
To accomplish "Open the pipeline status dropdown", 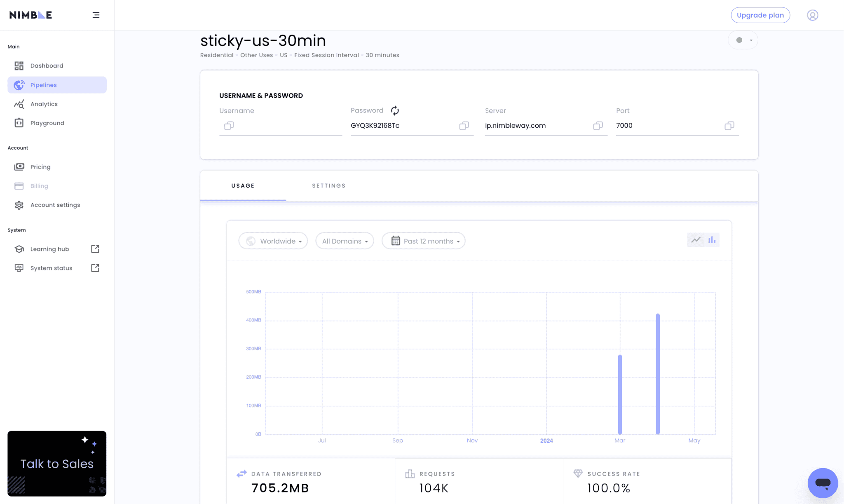I will click(743, 40).
